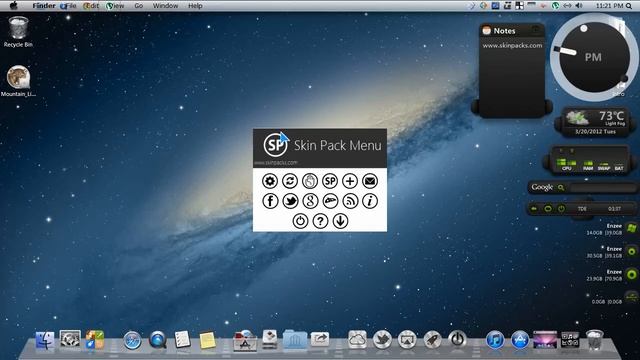640x360 pixels.
Task: Open settings gear in Skin Pack Menu
Action: pyautogui.click(x=270, y=181)
